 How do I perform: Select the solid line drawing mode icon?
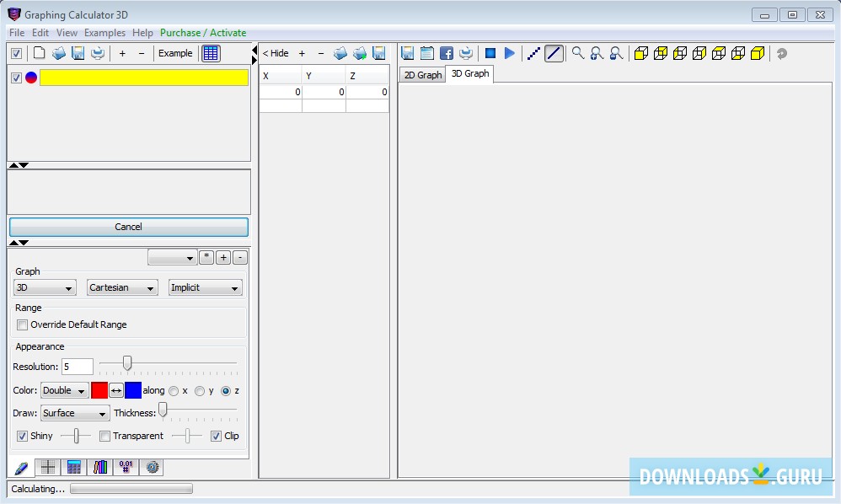pyautogui.click(x=554, y=53)
